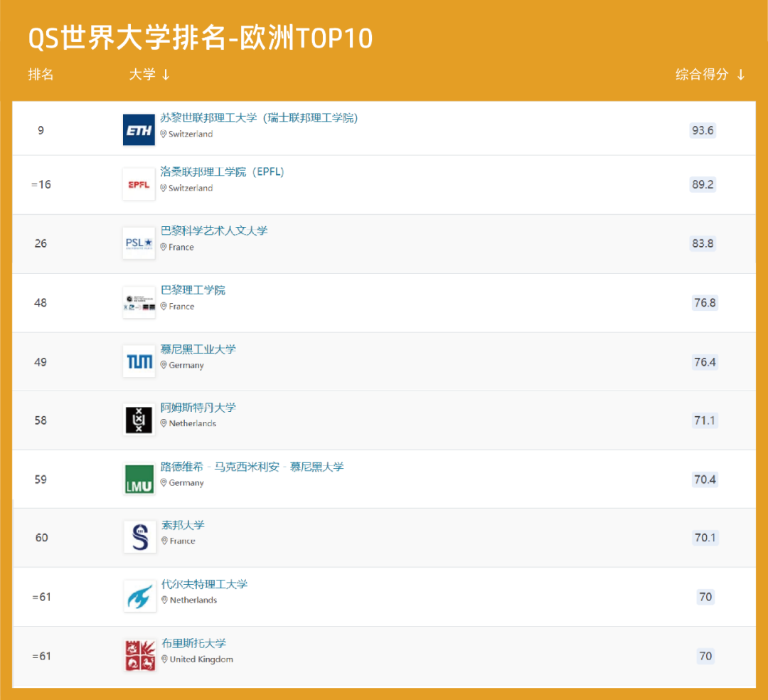Click score badge 89.2
The image size is (768, 700).
click(703, 184)
